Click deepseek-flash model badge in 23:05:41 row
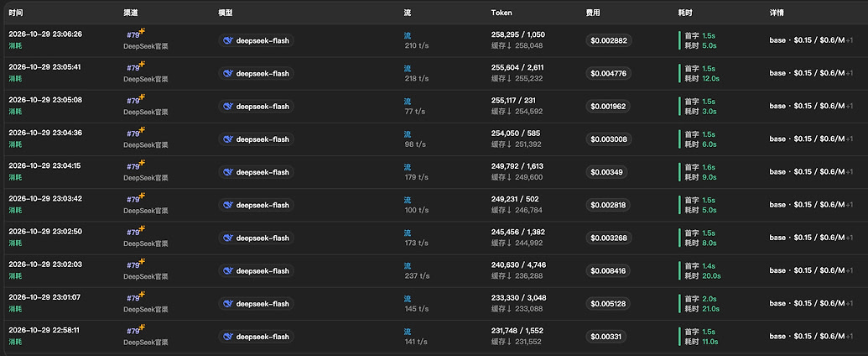This screenshot has height=356, width=868. pyautogui.click(x=256, y=73)
